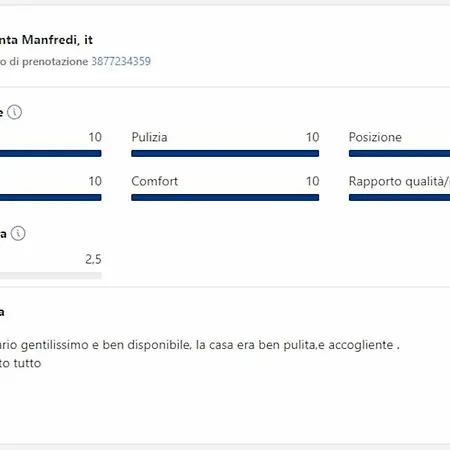
Task: Click the guest name ending in Manfredi
Action: coord(46,40)
